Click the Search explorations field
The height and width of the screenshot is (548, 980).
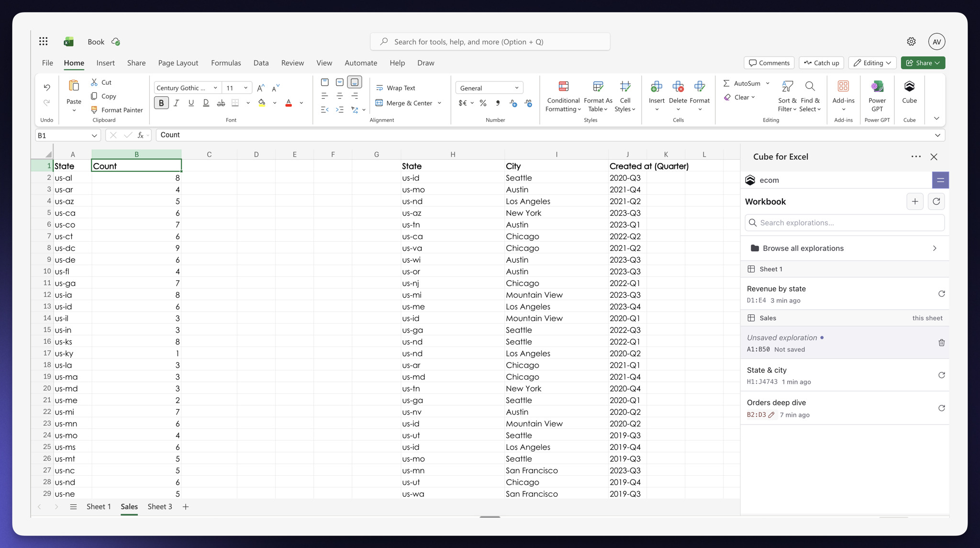(x=845, y=223)
